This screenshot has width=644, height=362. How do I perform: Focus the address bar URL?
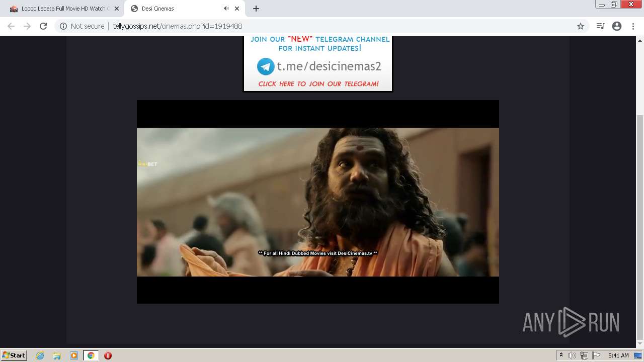point(177,26)
